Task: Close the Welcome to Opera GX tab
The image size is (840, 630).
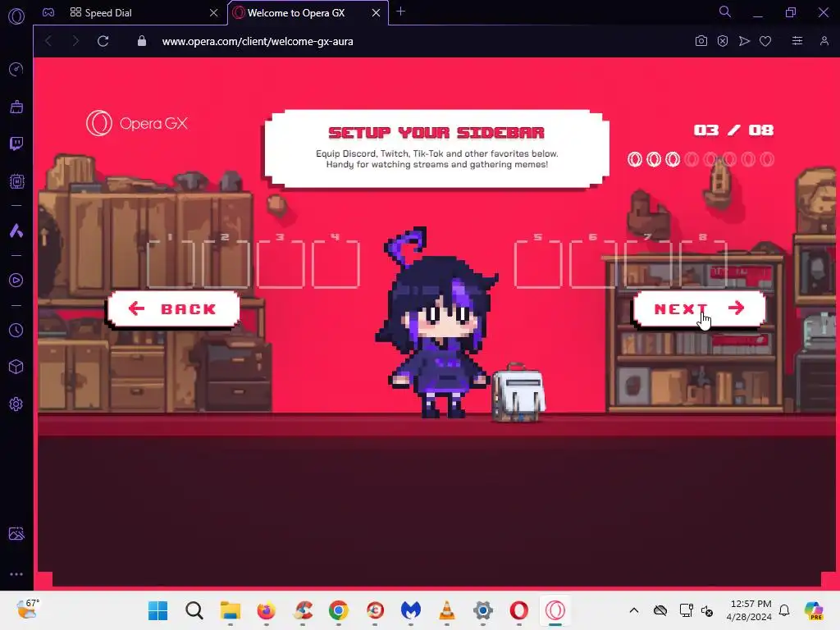Action: coord(376,13)
